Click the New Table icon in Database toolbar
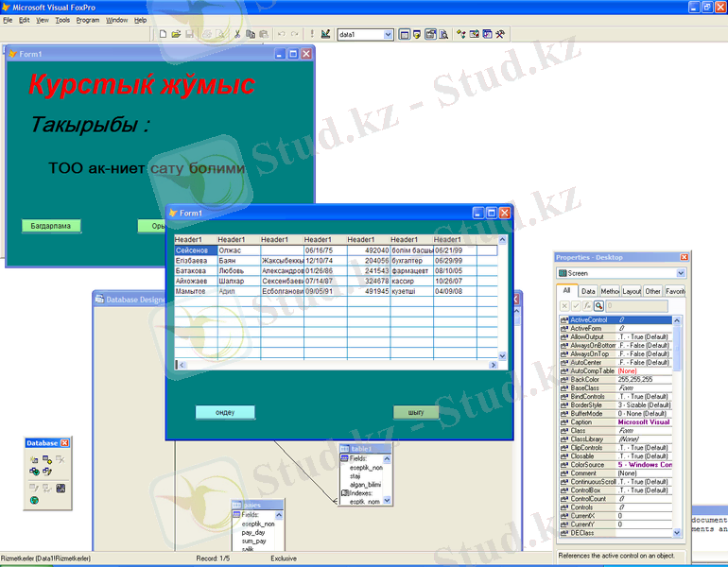 click(x=33, y=459)
